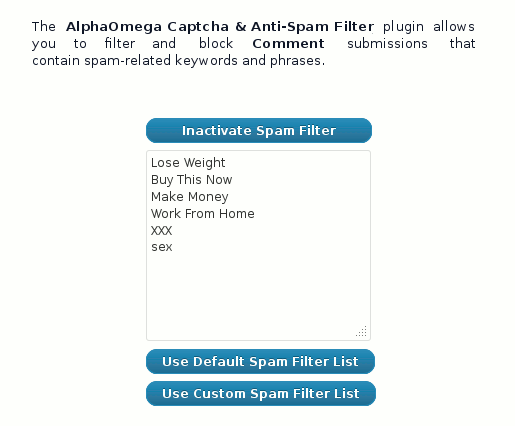Screen dimensions: 515x426
Task: Set cursor in 'Work From Home' line
Action: (202, 214)
